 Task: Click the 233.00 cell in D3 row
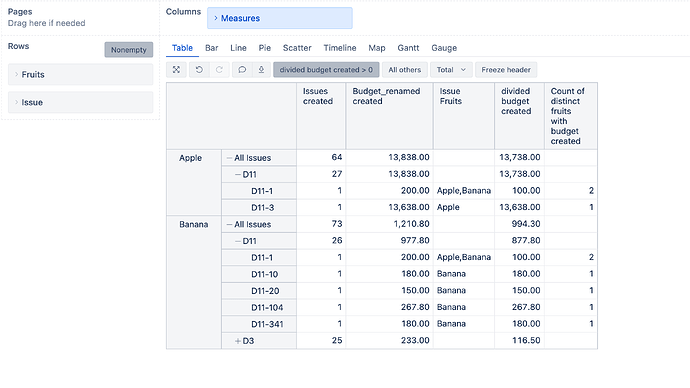click(x=389, y=340)
